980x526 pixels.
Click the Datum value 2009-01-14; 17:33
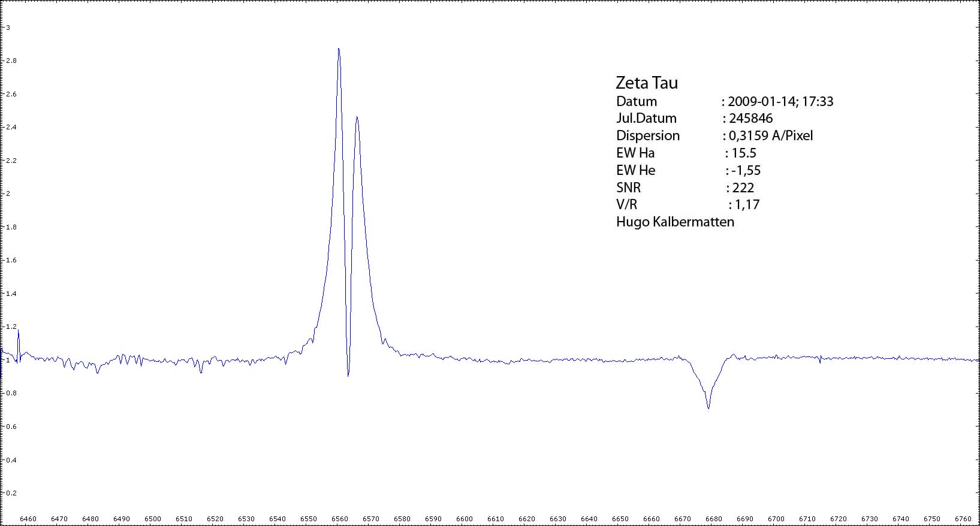[780, 101]
